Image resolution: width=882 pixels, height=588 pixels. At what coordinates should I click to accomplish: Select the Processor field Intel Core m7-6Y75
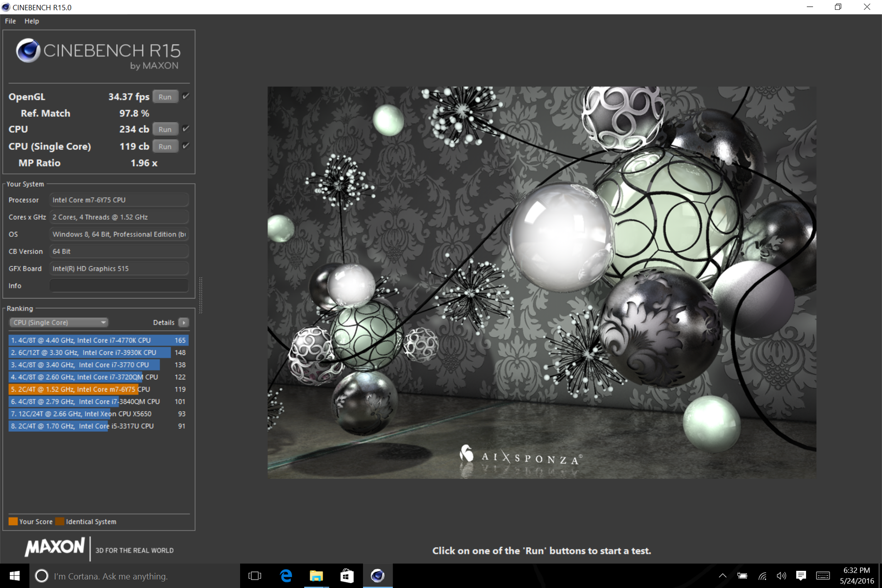[119, 200]
